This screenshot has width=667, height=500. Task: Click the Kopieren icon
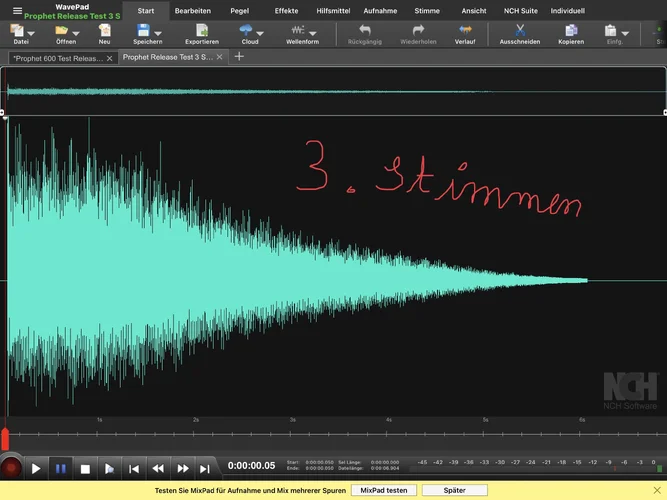click(x=571, y=31)
